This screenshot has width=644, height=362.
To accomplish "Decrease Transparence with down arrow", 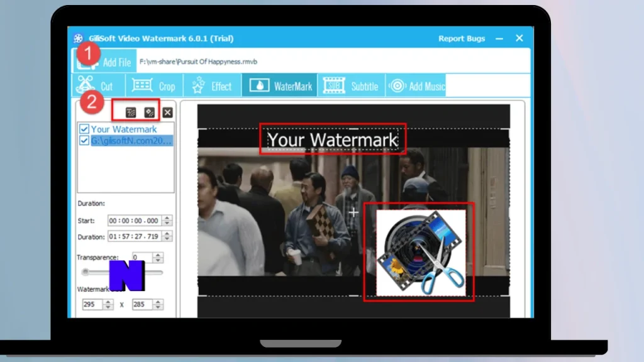I will (158, 260).
